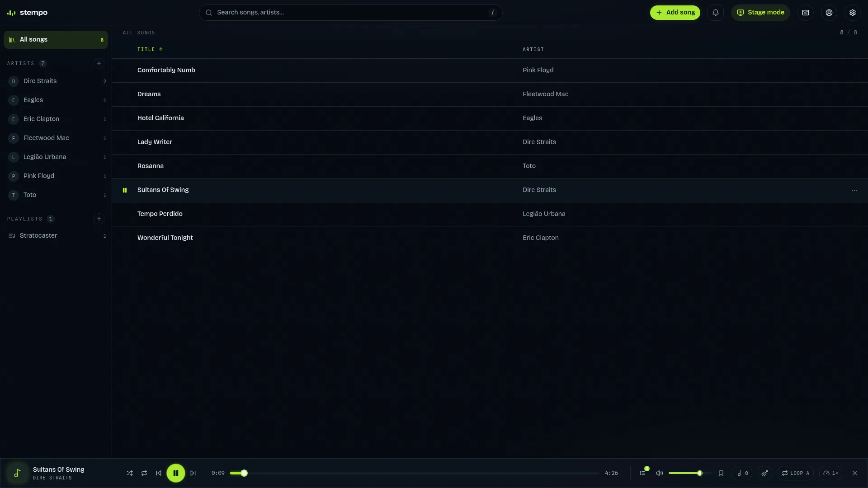Click the Dreams song row
The width and height of the screenshot is (868, 488).
490,94
